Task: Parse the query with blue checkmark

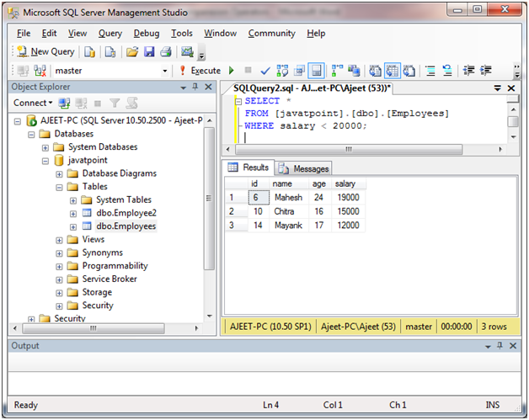Action: [x=265, y=71]
